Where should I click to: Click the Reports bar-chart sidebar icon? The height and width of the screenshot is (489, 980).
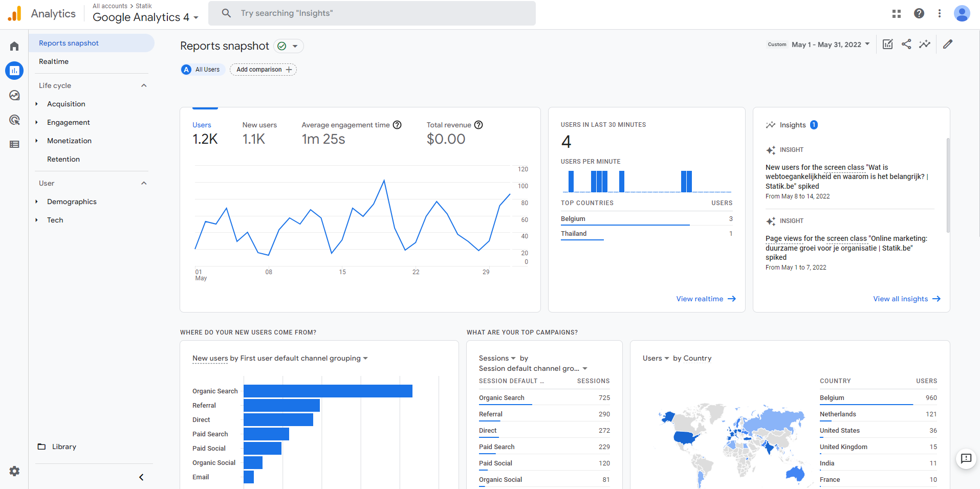[14, 71]
